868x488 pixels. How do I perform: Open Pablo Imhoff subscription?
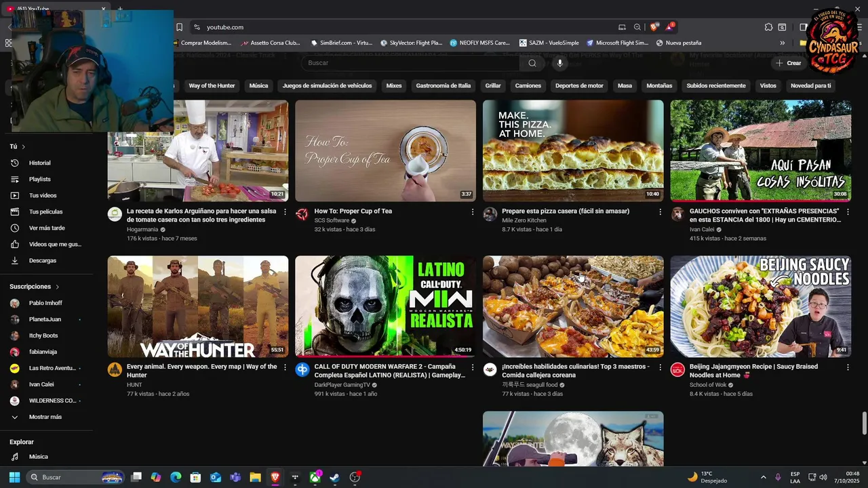click(x=45, y=304)
